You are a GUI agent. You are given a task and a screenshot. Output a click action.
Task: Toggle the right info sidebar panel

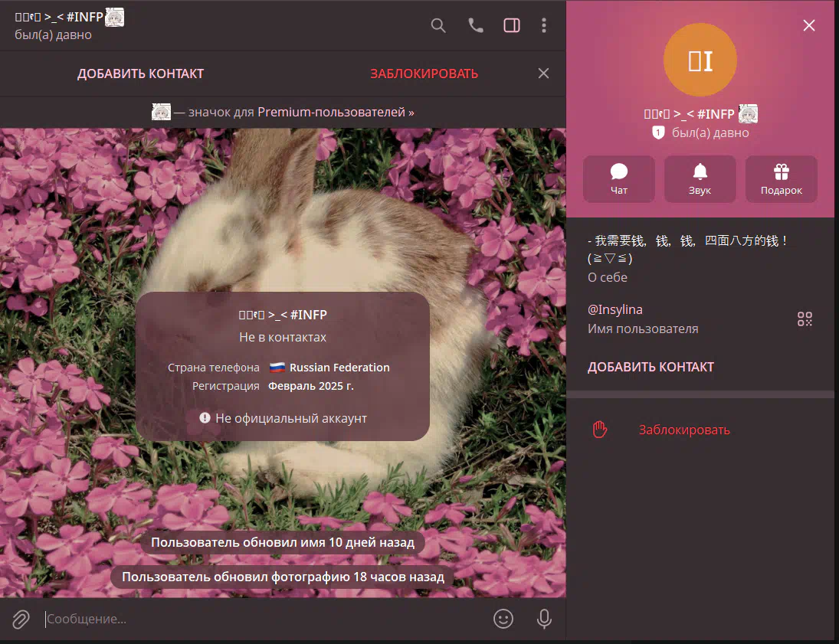coord(512,25)
